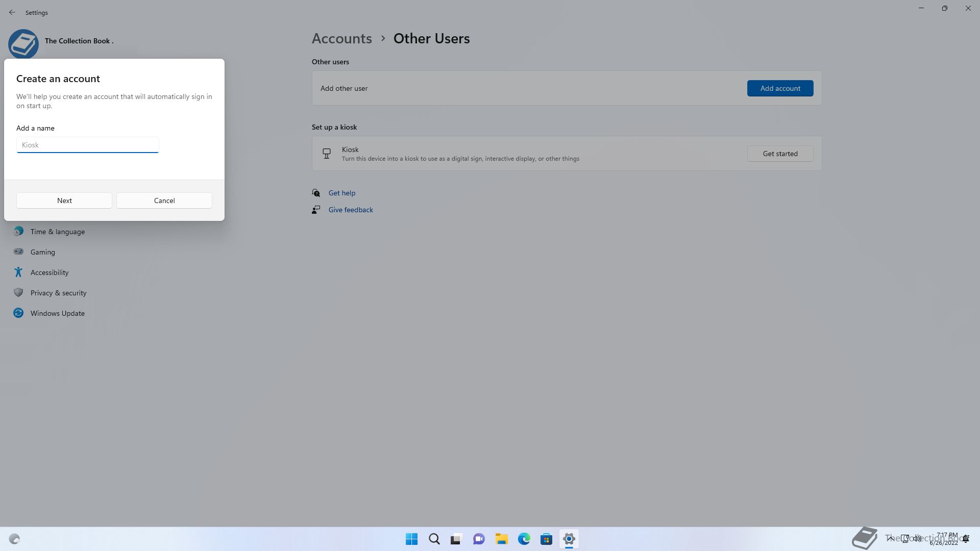Open Microsoft Store from taskbar
The height and width of the screenshot is (551, 980).
point(546,539)
